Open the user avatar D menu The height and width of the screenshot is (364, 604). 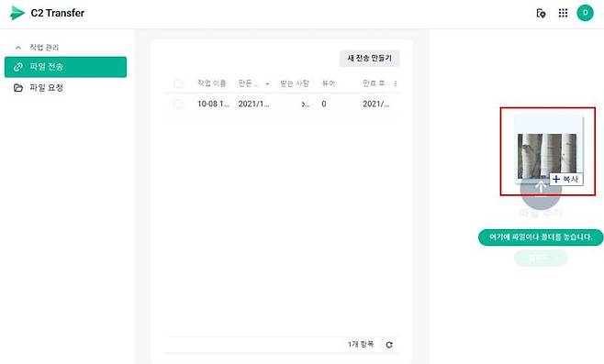pyautogui.click(x=585, y=13)
